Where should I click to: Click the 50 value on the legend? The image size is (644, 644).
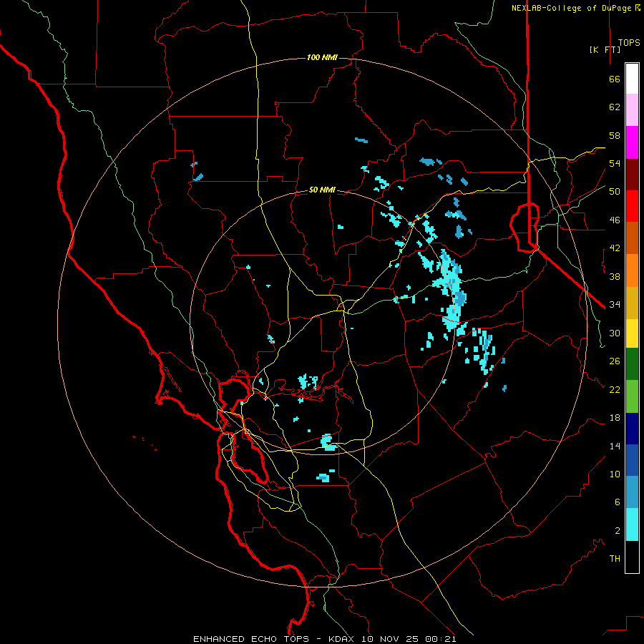(x=615, y=191)
